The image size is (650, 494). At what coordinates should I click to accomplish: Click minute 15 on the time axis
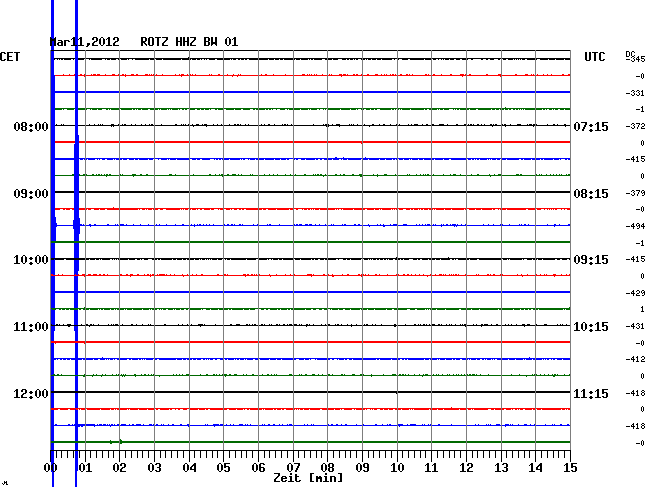click(x=570, y=468)
